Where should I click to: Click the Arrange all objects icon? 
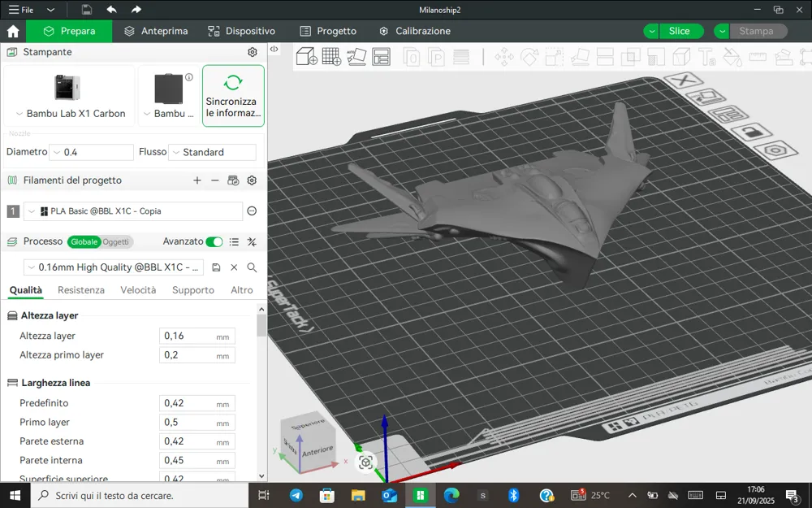(381, 57)
